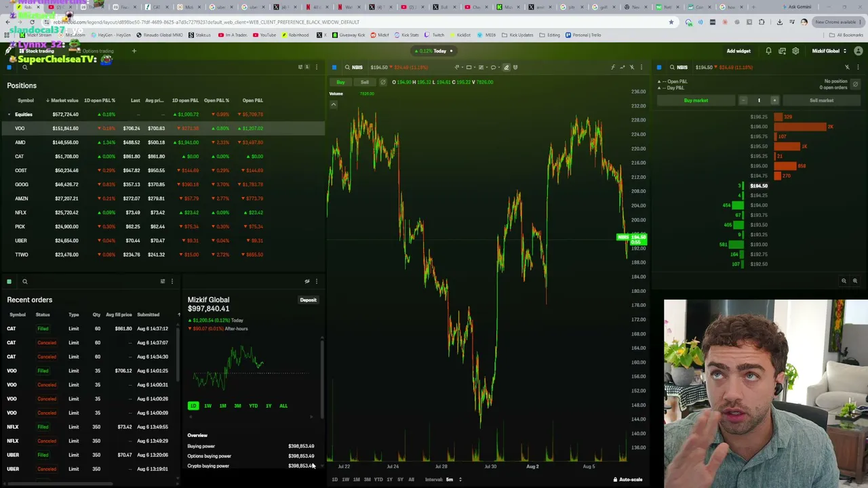Toggle the blue link square on order ticket
This screenshot has width=868, height=488.
point(658,67)
